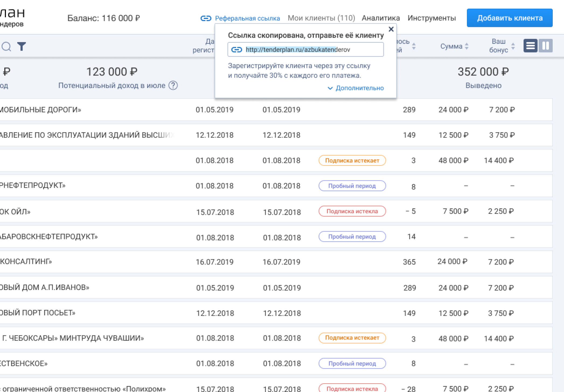Click Подписка истекла badge for ОК ОЙЛ row
Viewport: 564px width, 392px height.
(x=352, y=211)
